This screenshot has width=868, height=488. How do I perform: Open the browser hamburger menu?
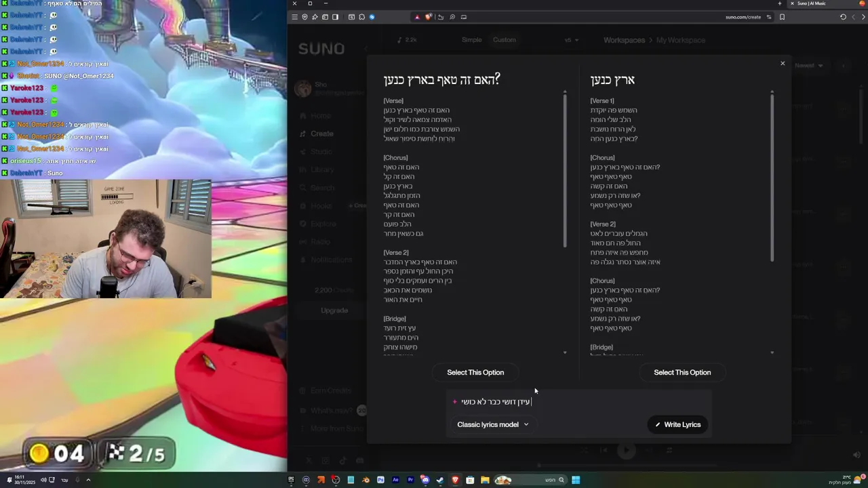pyautogui.click(x=294, y=17)
